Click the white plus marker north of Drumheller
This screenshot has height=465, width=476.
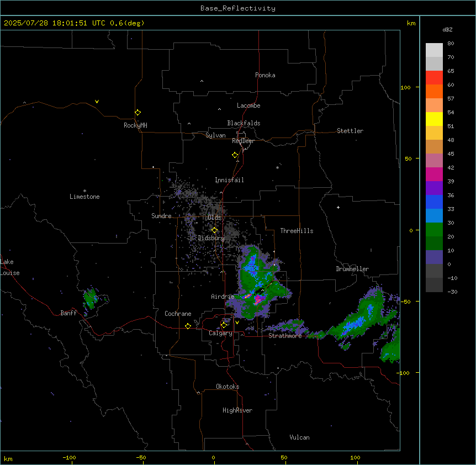tap(338, 207)
